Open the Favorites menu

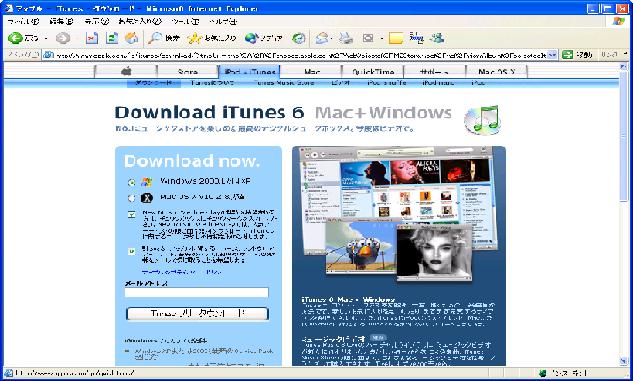pyautogui.click(x=140, y=21)
